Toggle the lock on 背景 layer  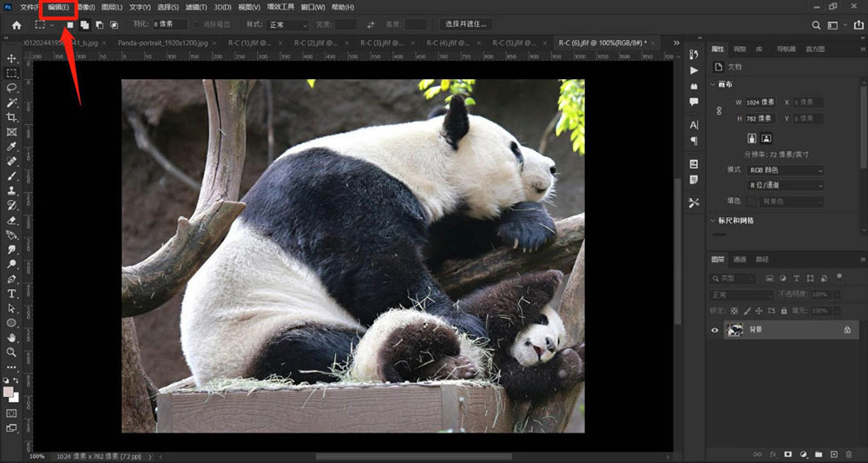[x=847, y=330]
